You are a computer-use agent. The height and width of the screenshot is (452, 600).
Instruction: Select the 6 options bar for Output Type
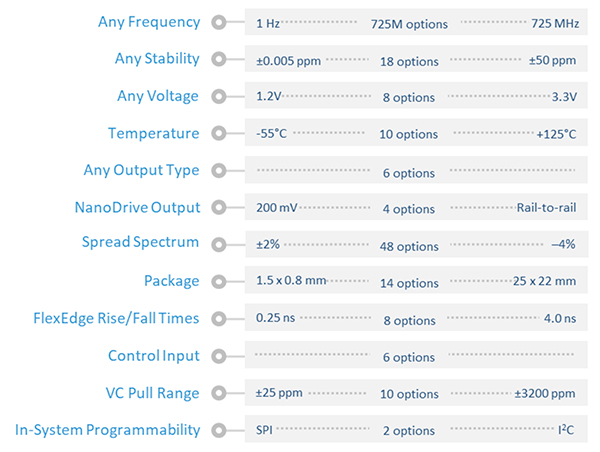pyautogui.click(x=416, y=172)
